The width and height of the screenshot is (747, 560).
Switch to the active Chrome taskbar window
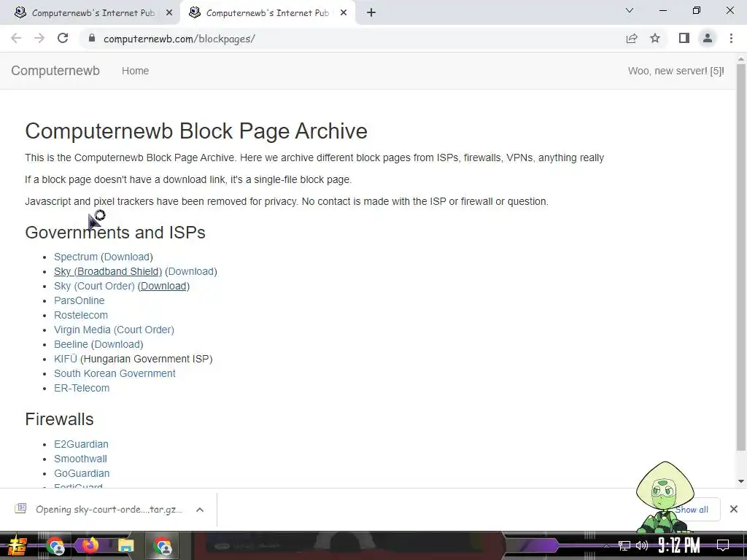pyautogui.click(x=163, y=545)
